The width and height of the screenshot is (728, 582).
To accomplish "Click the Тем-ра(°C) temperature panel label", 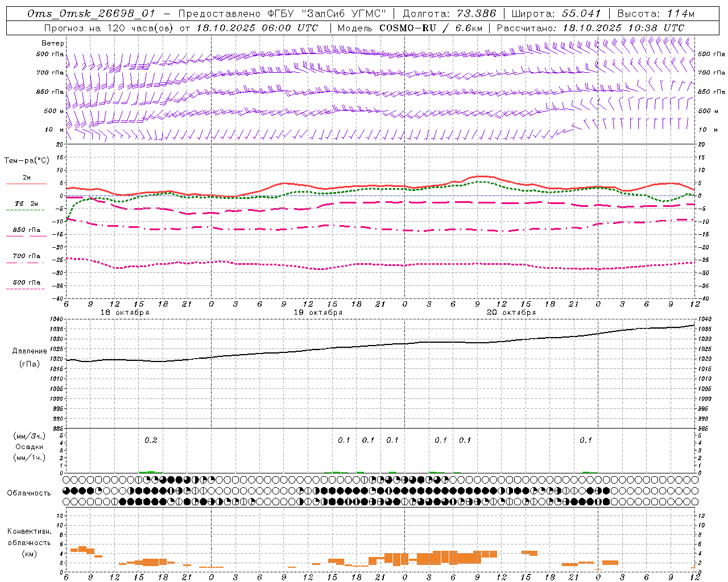I will tap(27, 161).
